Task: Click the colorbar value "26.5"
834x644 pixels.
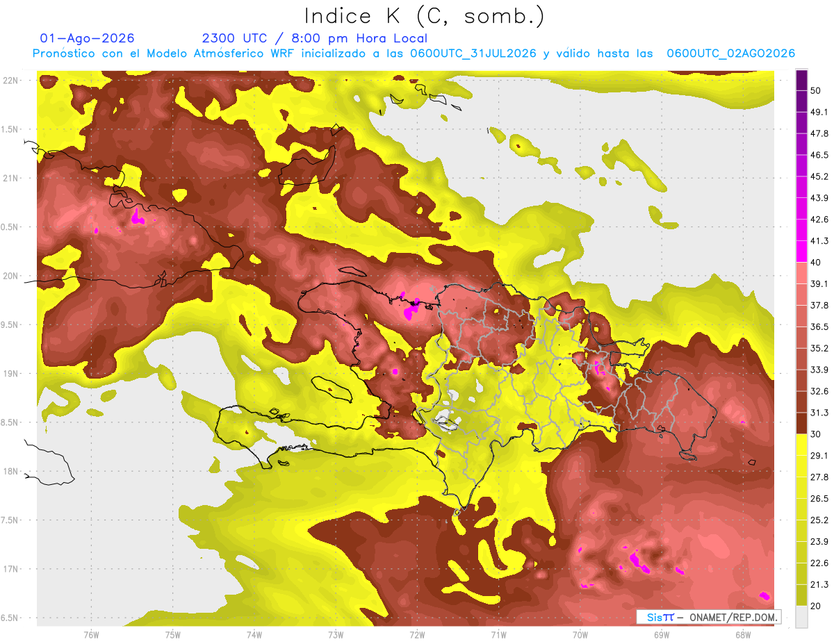Action: coord(819,499)
